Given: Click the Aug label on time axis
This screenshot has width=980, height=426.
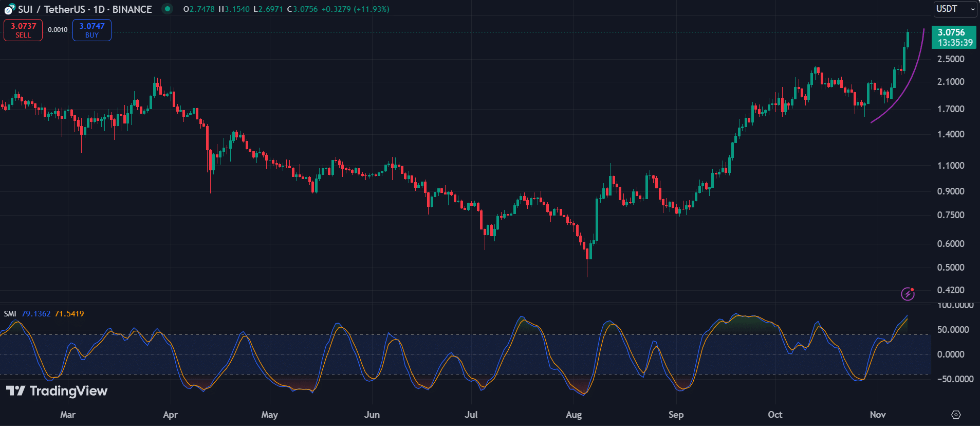Looking at the screenshot, I should tap(574, 415).
